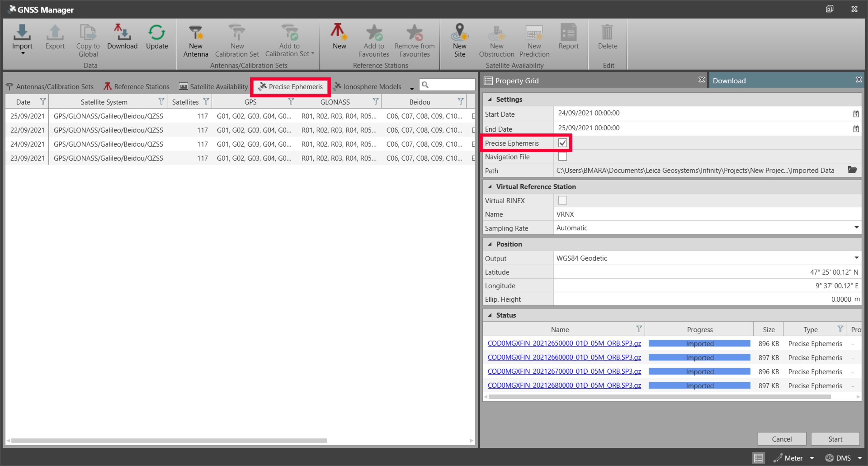Enable the Navigation File checkbox

[563, 156]
